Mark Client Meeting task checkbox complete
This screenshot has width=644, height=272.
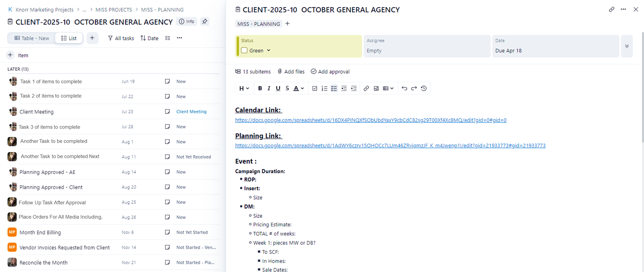pos(167,112)
